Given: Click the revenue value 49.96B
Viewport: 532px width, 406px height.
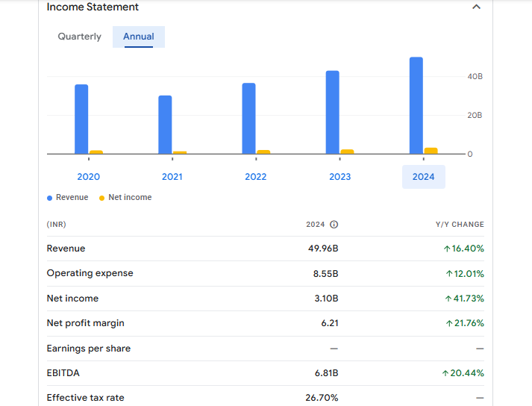Looking at the screenshot, I should tap(323, 249).
